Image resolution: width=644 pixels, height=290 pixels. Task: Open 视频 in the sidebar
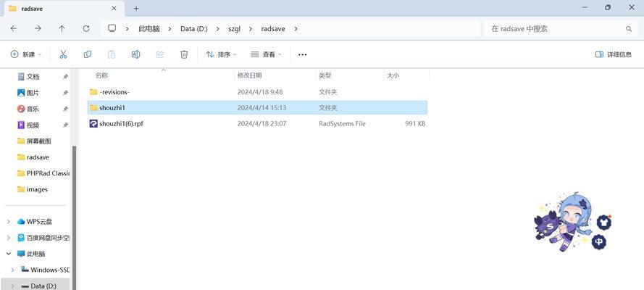tap(33, 125)
